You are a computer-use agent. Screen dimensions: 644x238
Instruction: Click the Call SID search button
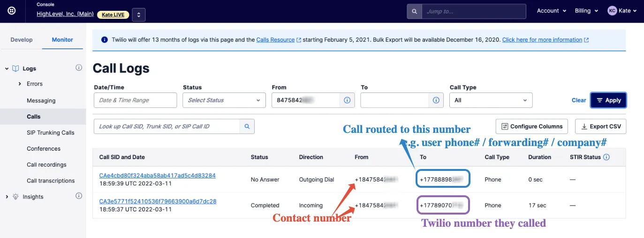click(247, 126)
